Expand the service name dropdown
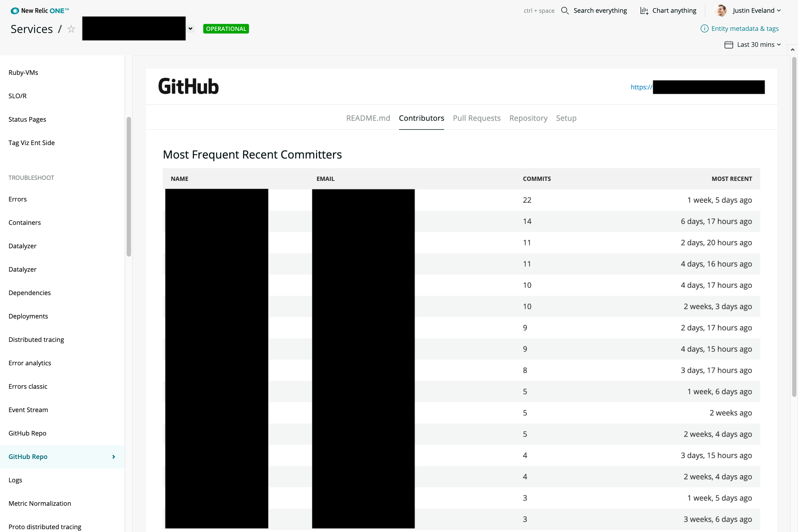This screenshot has height=532, width=798. (x=191, y=28)
